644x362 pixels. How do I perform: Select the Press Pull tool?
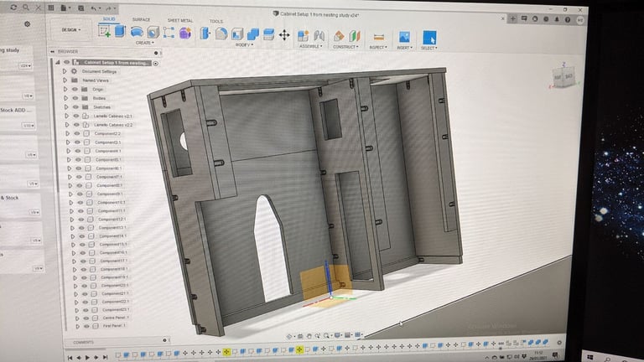pos(205,34)
